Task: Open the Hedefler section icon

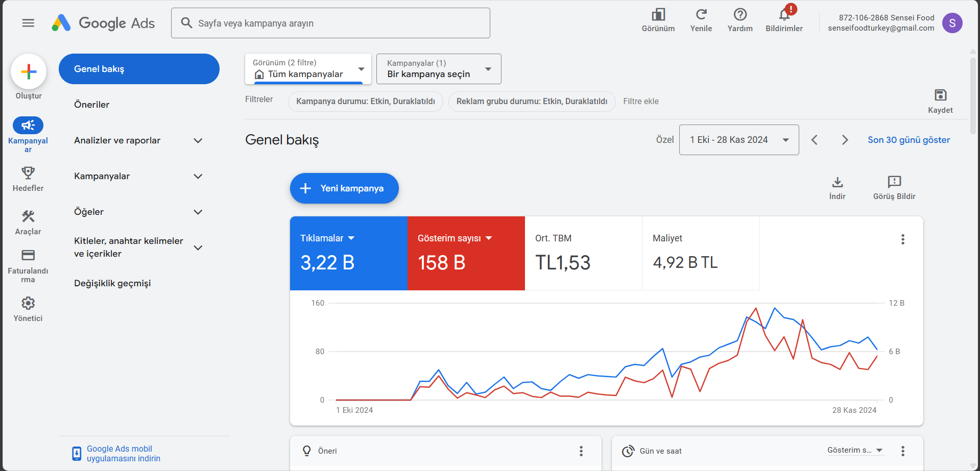Action: (28, 173)
